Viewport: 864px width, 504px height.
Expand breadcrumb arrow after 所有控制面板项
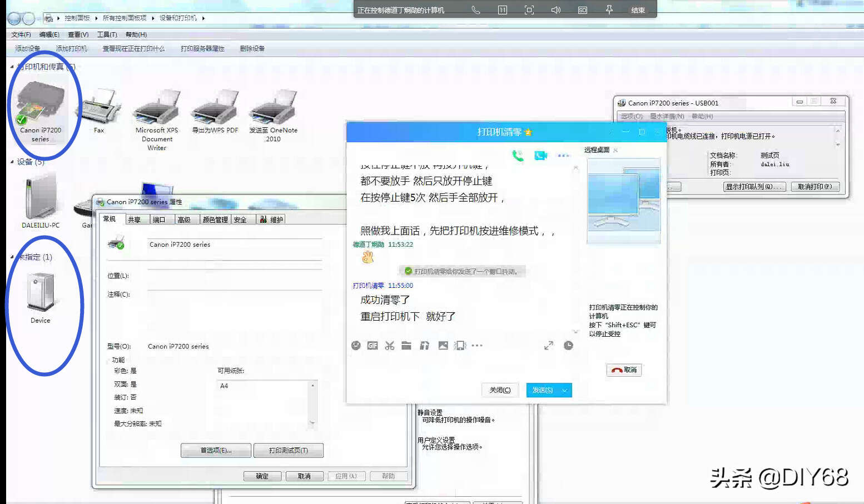pos(153,18)
